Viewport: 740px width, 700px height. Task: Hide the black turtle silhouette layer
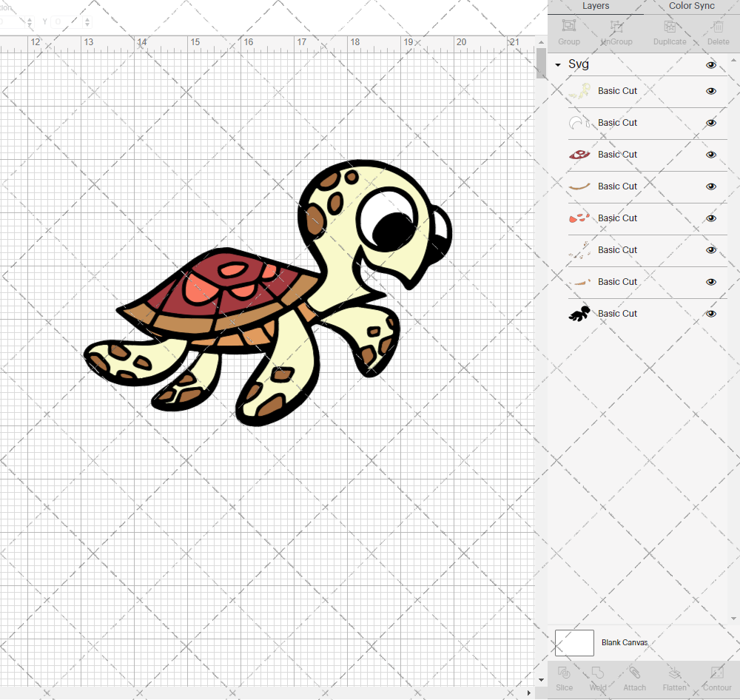(710, 314)
